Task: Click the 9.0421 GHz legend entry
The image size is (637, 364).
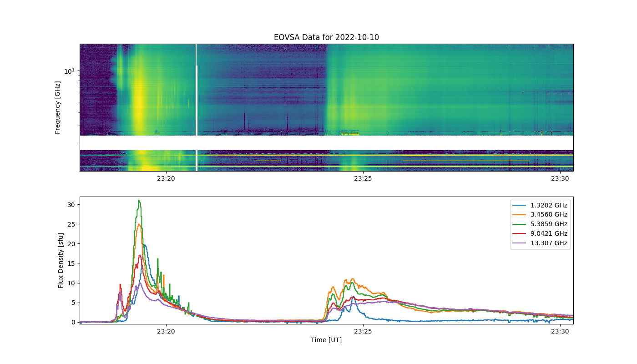Action: coord(541,233)
